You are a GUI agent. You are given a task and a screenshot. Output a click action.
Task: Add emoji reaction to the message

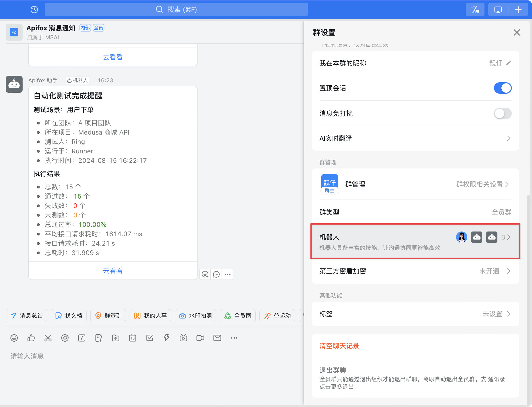tap(205, 274)
